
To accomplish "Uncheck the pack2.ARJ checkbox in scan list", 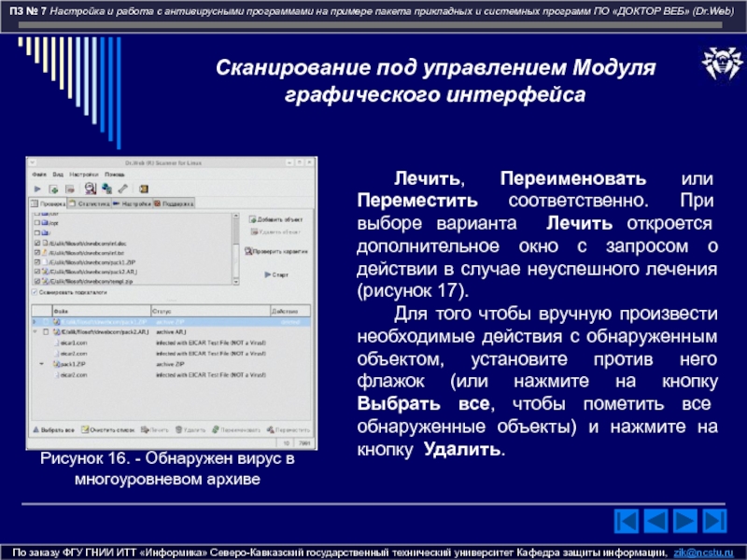I will click(x=37, y=272).
